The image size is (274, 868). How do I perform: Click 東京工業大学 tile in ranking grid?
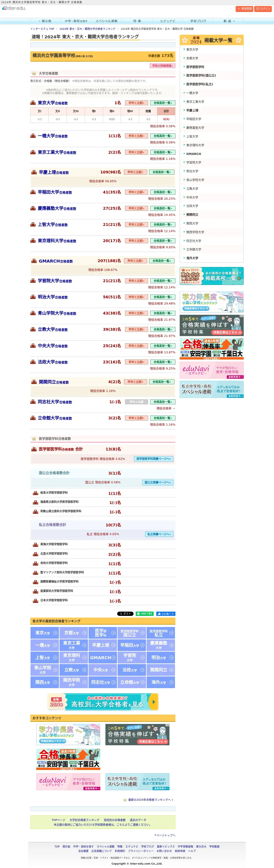(x=74, y=645)
